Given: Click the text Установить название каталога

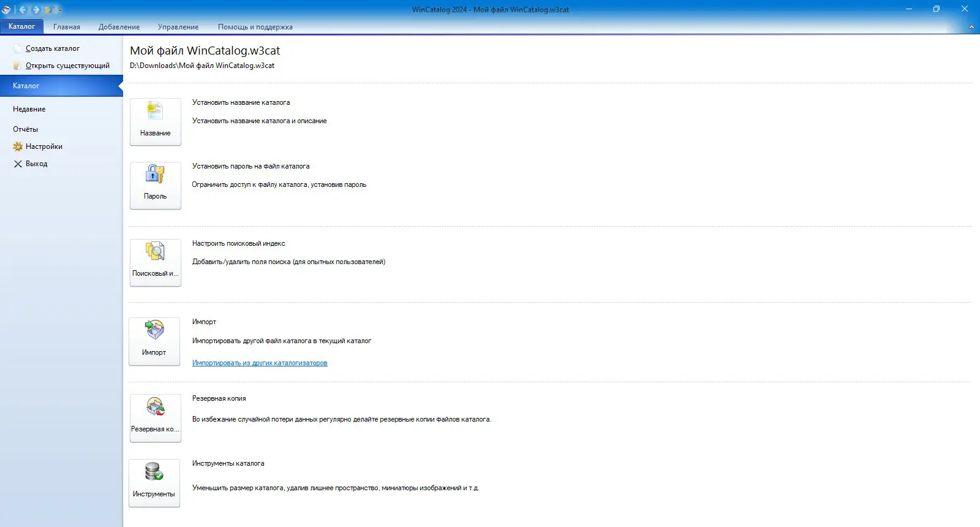Looking at the screenshot, I should tap(241, 102).
